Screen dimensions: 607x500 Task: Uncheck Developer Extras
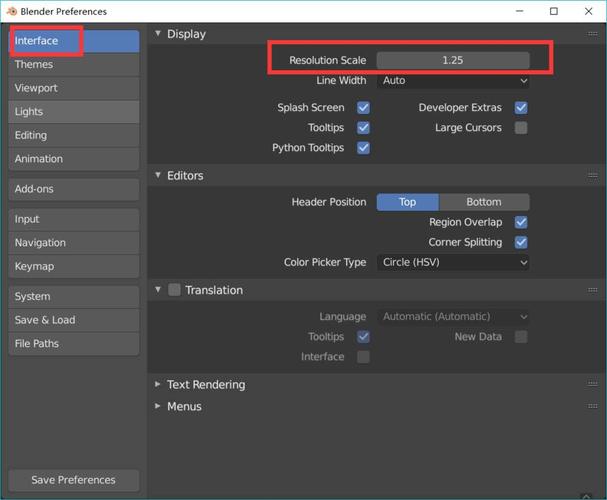(x=521, y=108)
